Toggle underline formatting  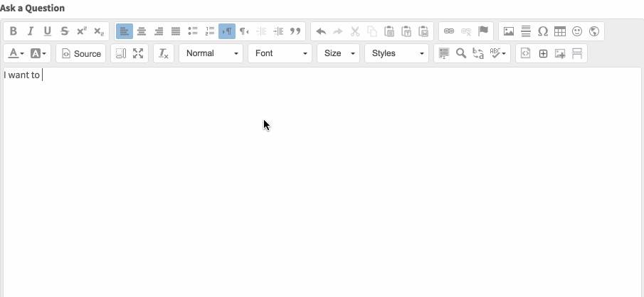coord(48,31)
